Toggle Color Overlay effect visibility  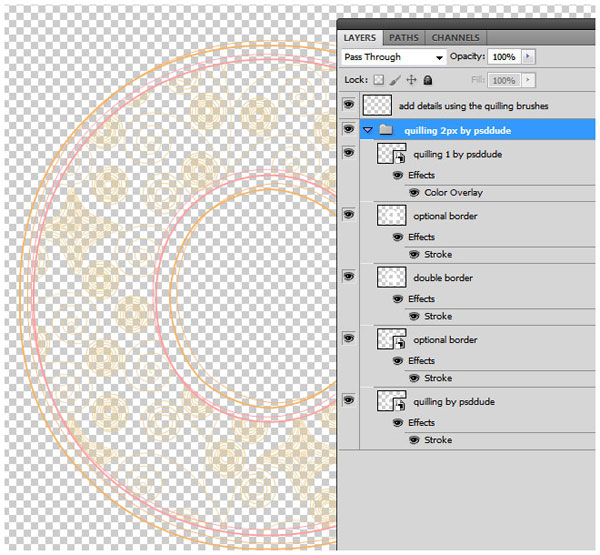(414, 192)
